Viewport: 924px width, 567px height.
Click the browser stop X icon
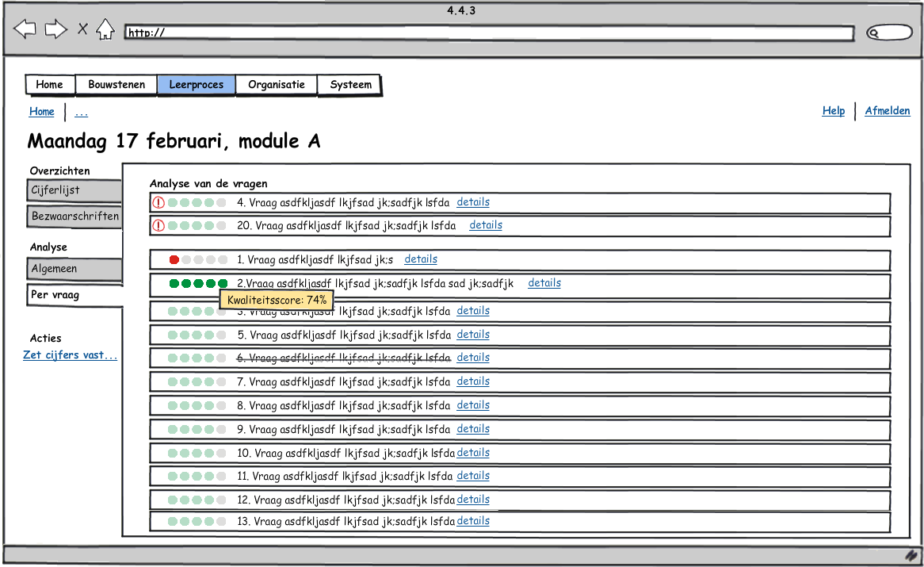coord(82,30)
